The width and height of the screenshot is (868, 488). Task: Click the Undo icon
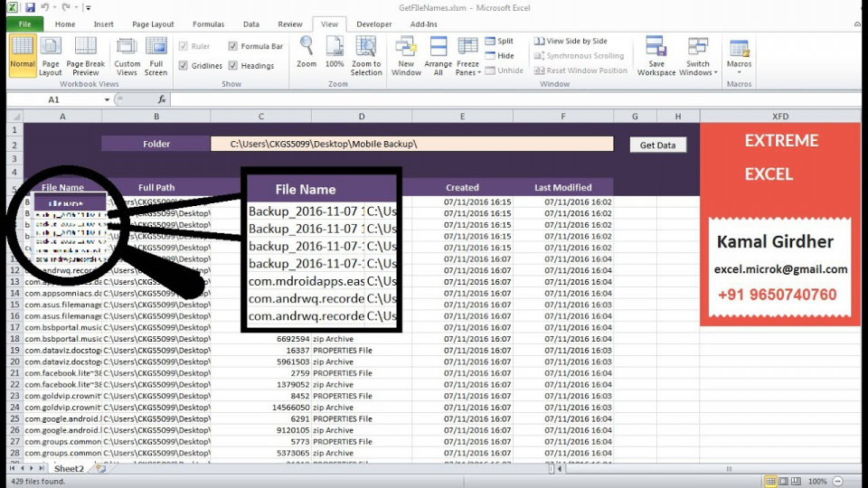tap(45, 8)
